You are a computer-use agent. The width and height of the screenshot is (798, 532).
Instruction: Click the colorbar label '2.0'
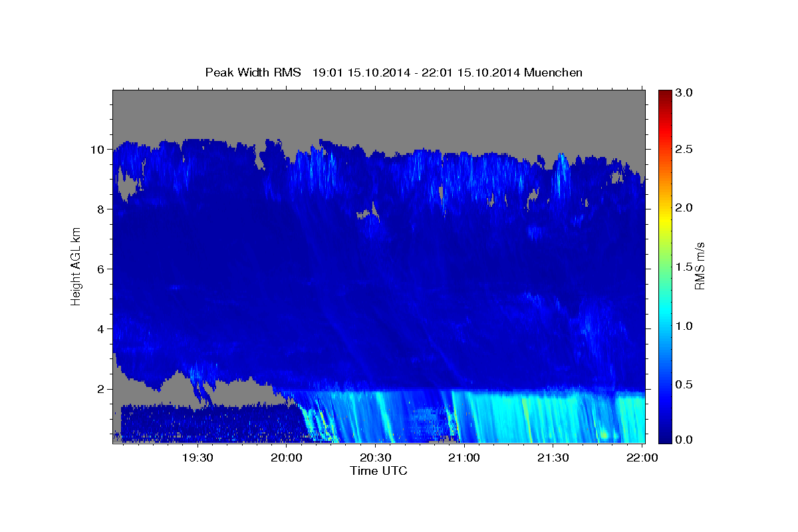coord(685,208)
